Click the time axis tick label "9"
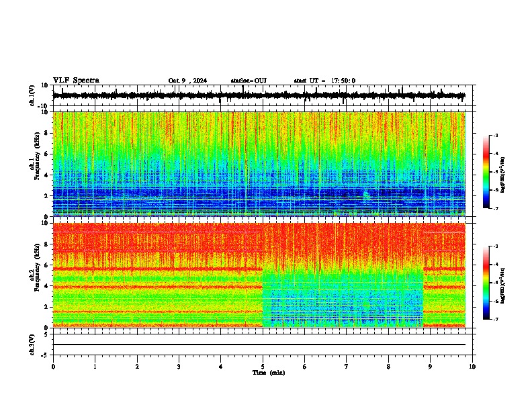The height and width of the screenshot is (411, 532). coord(430,367)
